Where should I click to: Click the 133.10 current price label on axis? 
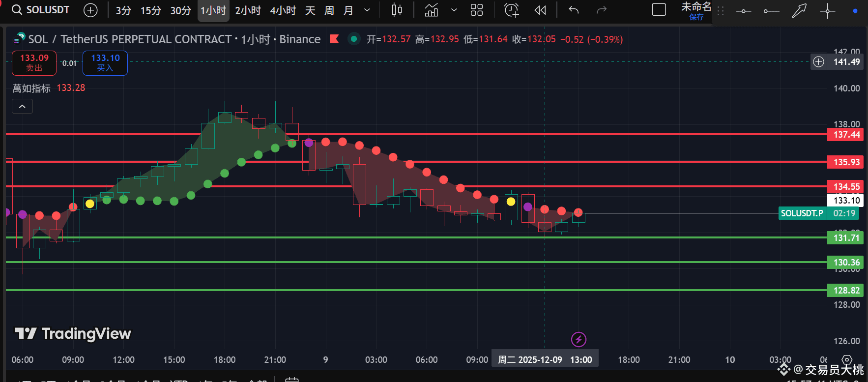pyautogui.click(x=846, y=201)
